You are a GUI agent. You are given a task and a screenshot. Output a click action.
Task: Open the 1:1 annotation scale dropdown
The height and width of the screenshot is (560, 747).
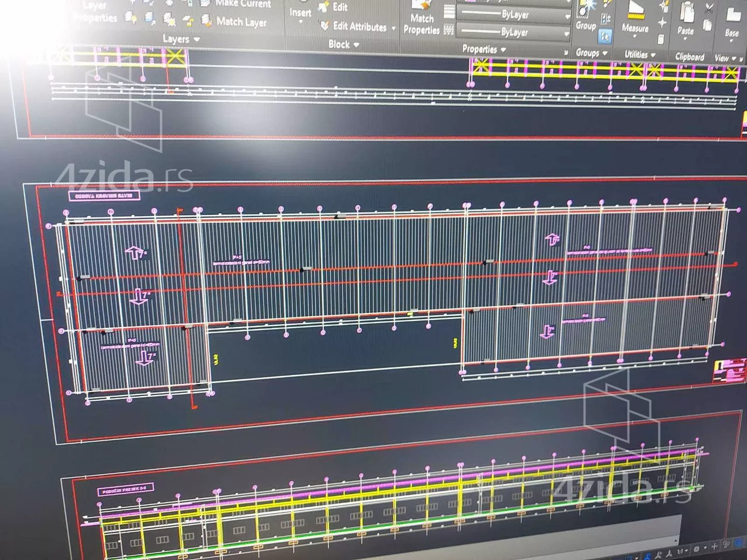click(682, 551)
